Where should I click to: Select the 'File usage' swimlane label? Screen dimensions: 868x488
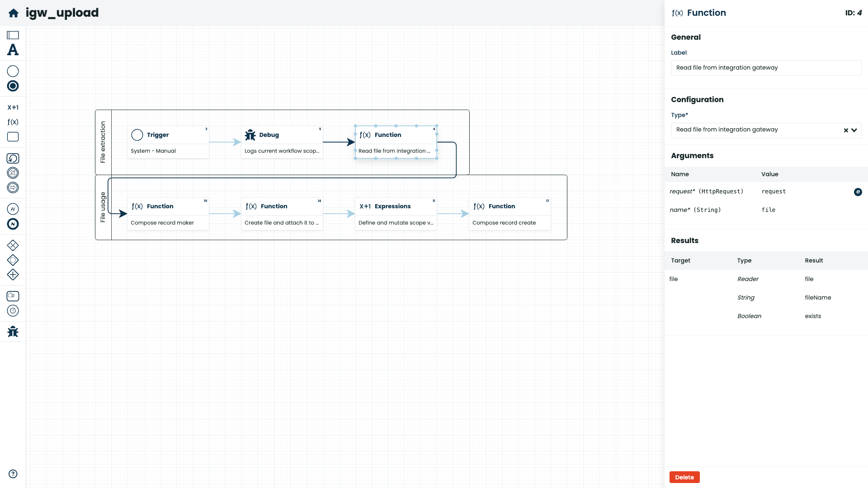tap(103, 207)
